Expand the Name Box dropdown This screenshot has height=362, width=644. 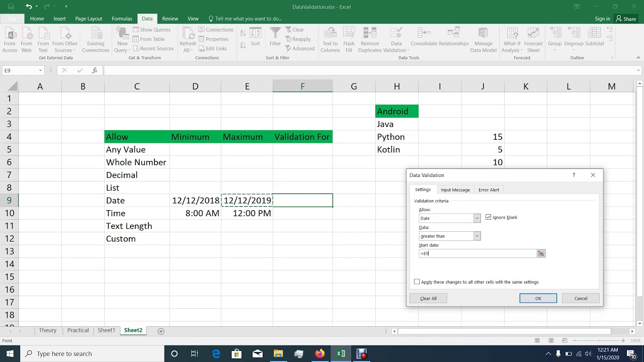[x=40, y=71]
